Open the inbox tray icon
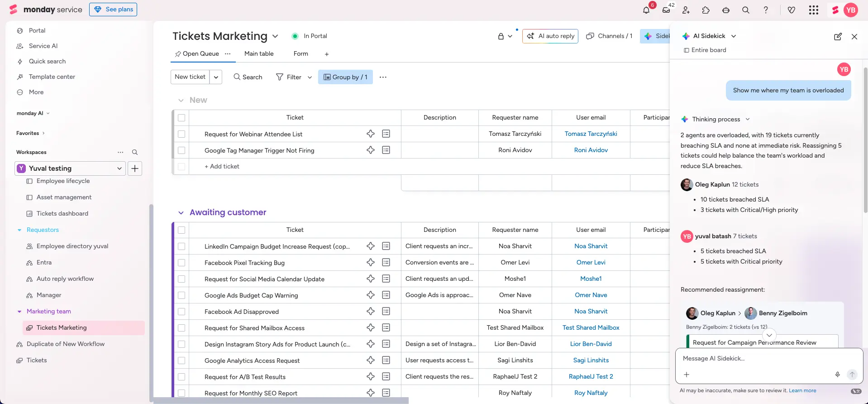868x404 pixels. pos(666,10)
